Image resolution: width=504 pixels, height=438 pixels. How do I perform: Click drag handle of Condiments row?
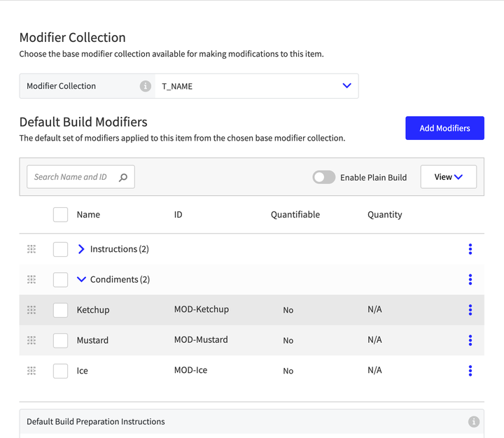click(31, 280)
